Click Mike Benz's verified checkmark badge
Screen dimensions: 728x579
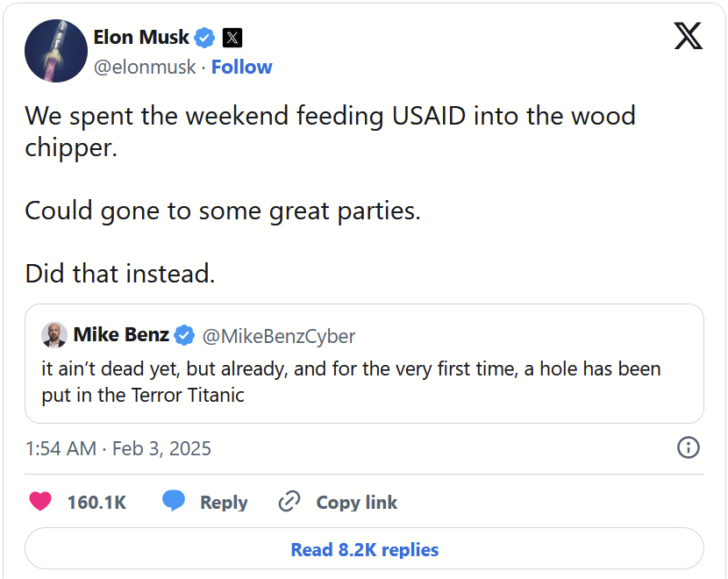[184, 335]
